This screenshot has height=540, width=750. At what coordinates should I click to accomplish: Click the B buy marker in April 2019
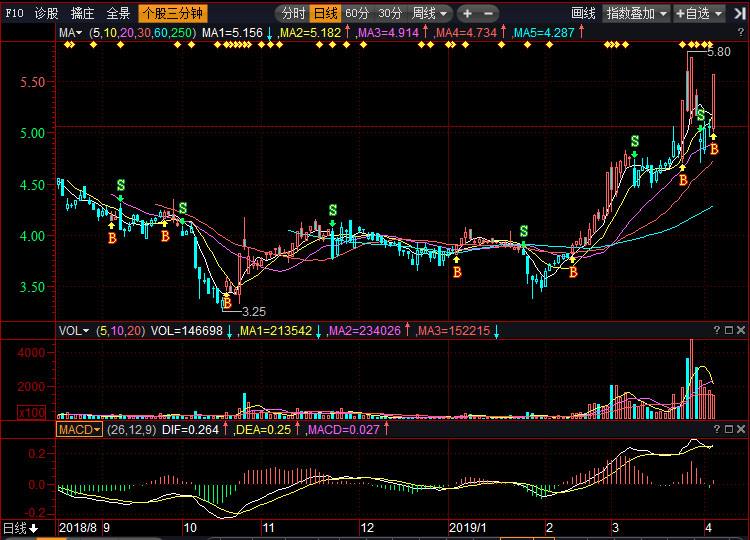click(714, 149)
